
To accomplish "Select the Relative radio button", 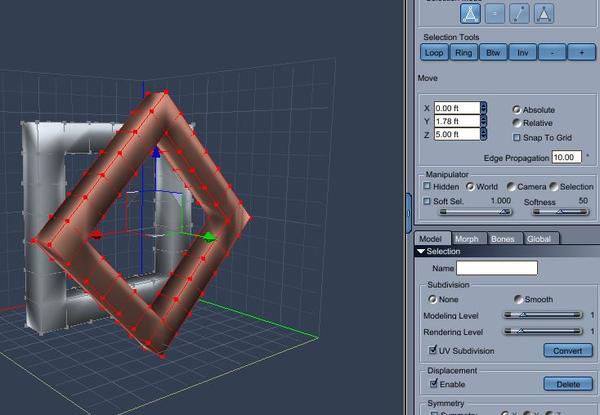I will click(x=517, y=123).
